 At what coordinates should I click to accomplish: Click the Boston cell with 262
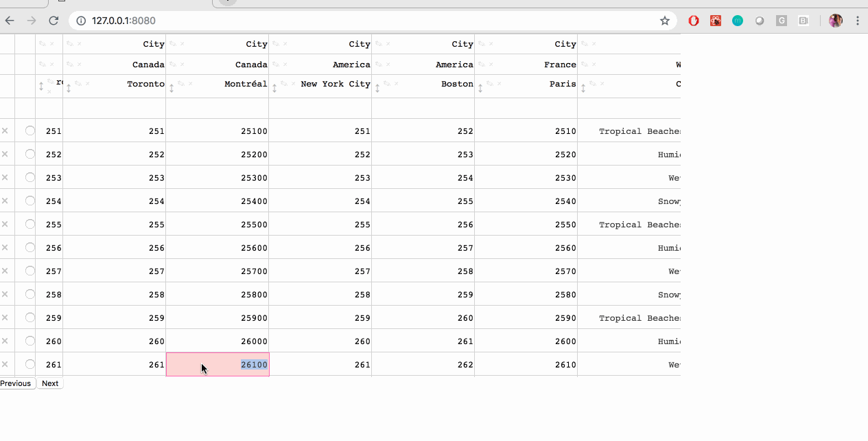(423, 364)
